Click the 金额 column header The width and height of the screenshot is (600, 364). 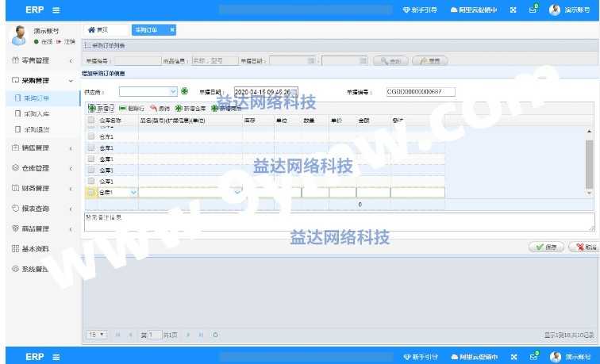[x=363, y=120]
